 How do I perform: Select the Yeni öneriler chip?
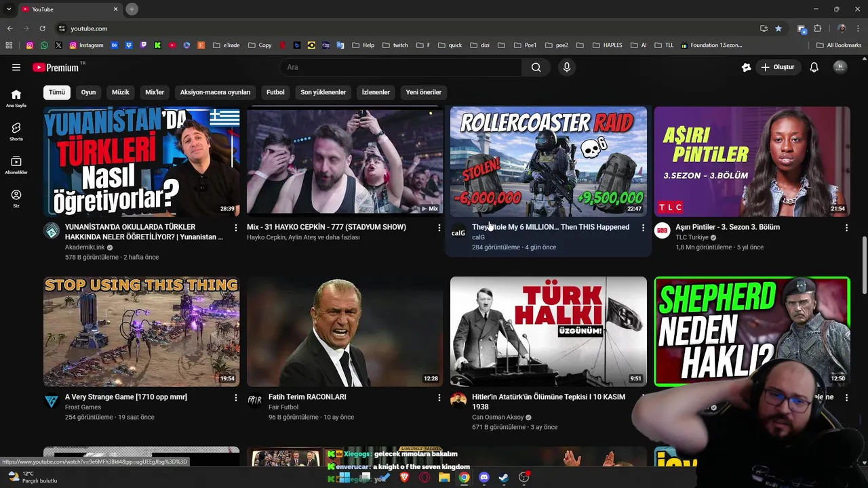(424, 92)
